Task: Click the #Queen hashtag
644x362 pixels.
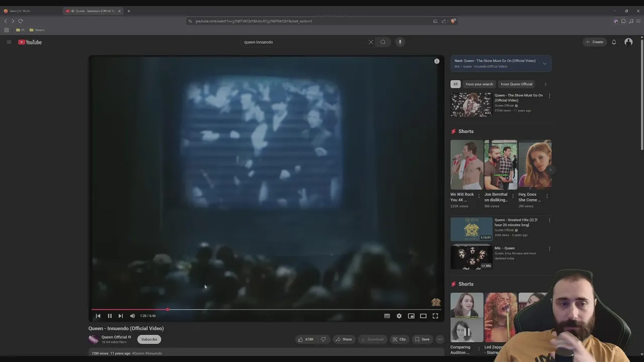Action: tap(138, 353)
